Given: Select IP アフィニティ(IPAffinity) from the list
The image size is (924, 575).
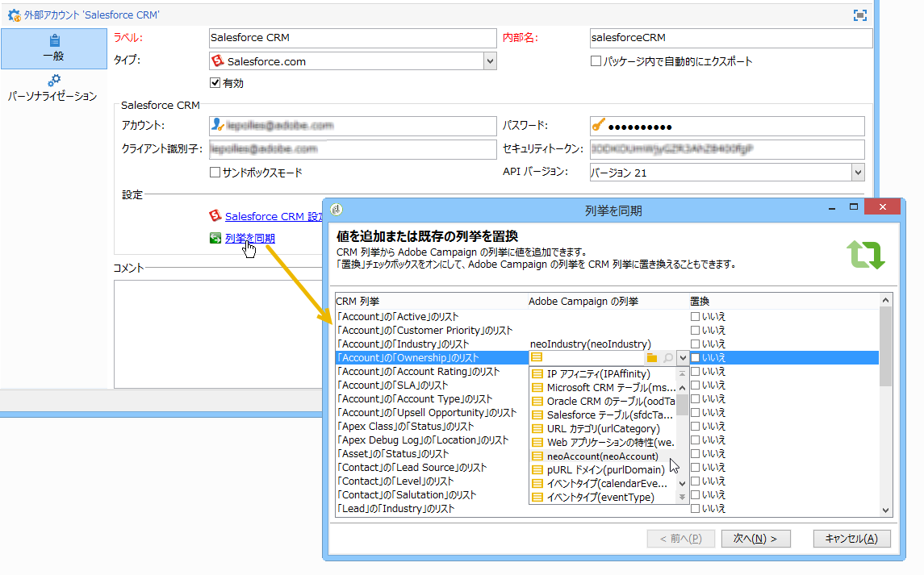Looking at the screenshot, I should coord(602,373).
